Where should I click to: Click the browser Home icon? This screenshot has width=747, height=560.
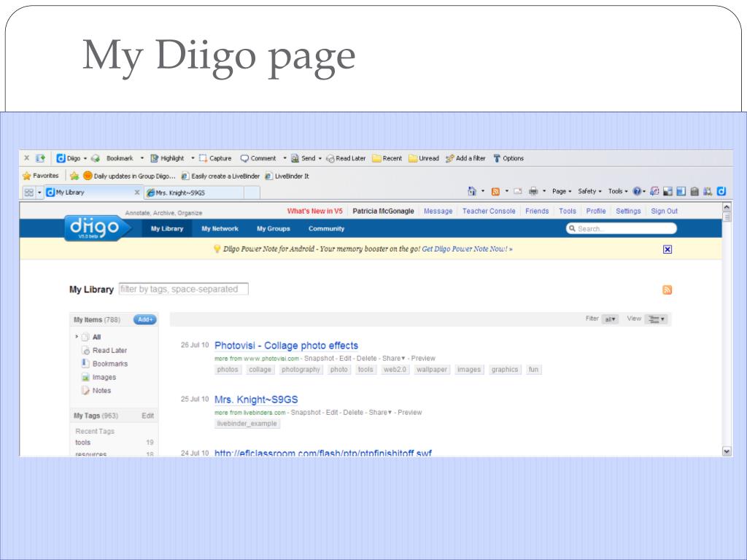click(472, 191)
